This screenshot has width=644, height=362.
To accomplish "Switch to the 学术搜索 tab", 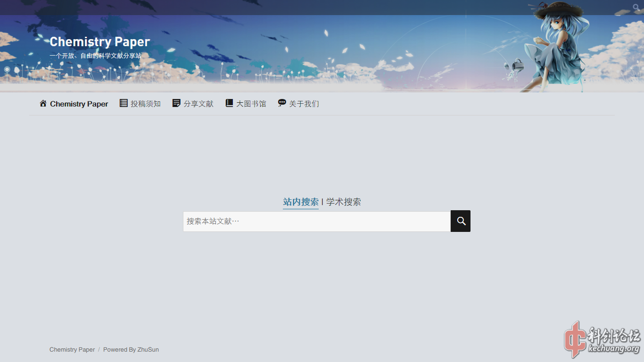I will point(344,202).
